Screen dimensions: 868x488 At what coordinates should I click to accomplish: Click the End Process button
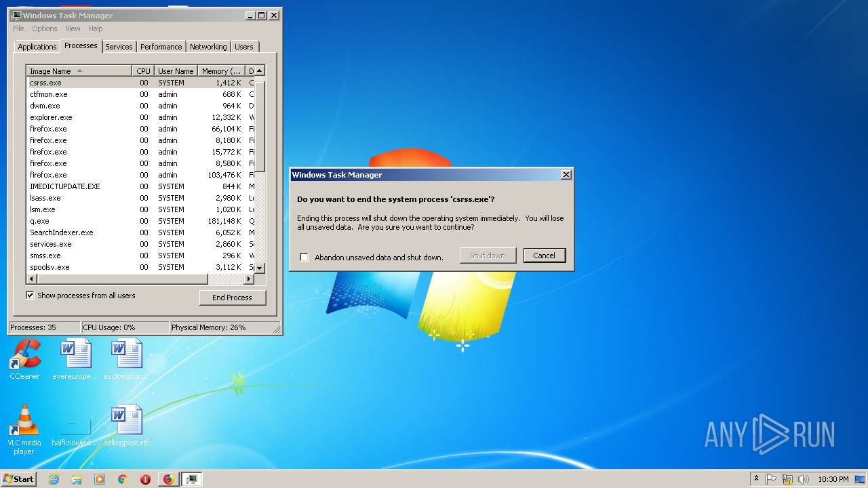[x=233, y=298]
